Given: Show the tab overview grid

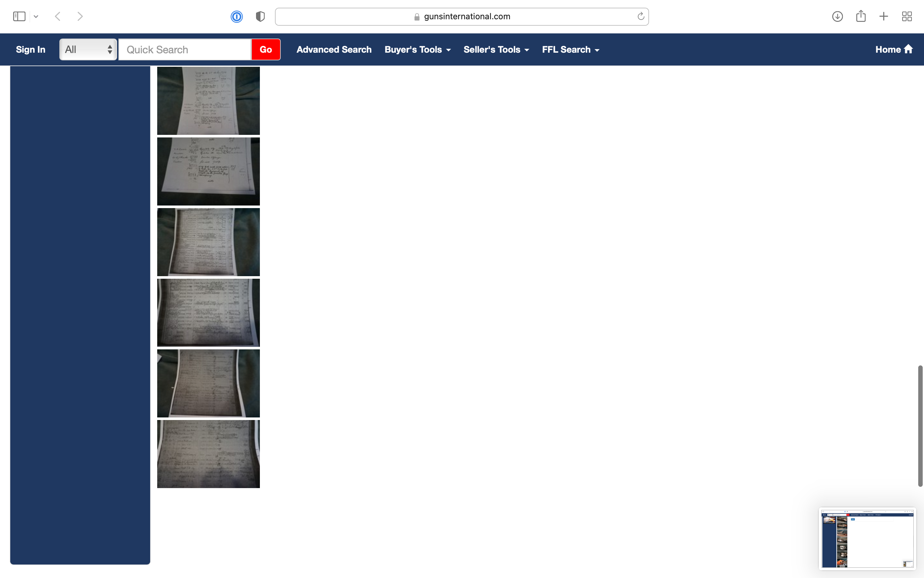Looking at the screenshot, I should click(x=907, y=16).
